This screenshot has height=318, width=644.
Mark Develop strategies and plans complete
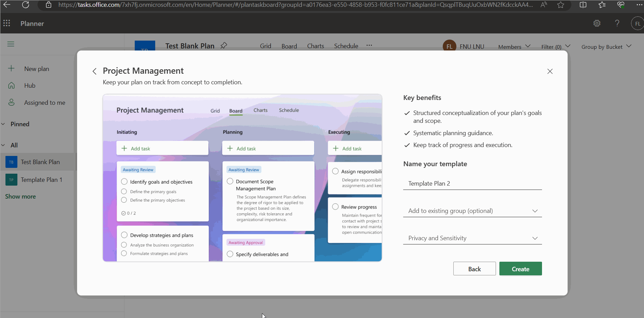pyautogui.click(x=124, y=235)
